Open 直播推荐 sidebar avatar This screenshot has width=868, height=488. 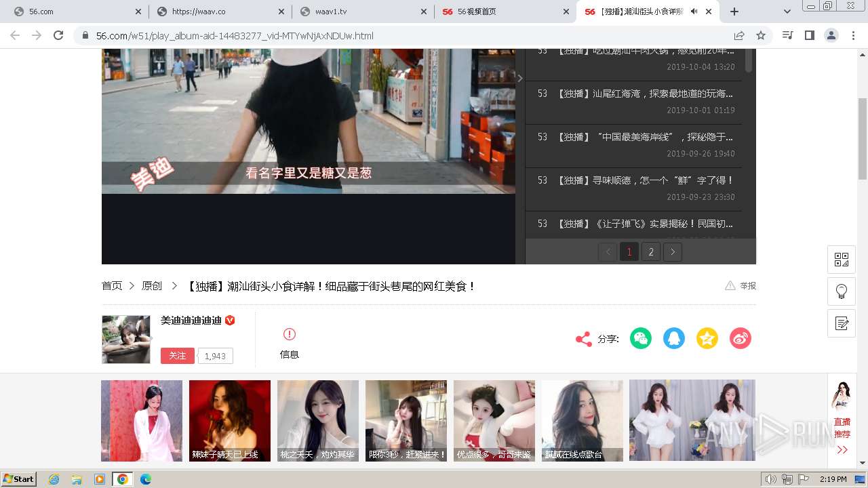842,396
